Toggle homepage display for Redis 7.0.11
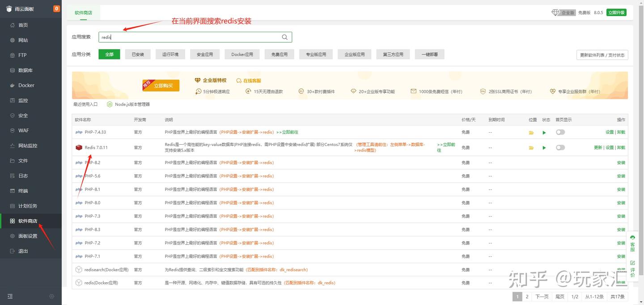Viewport: 644px width, 305px height. tap(560, 147)
